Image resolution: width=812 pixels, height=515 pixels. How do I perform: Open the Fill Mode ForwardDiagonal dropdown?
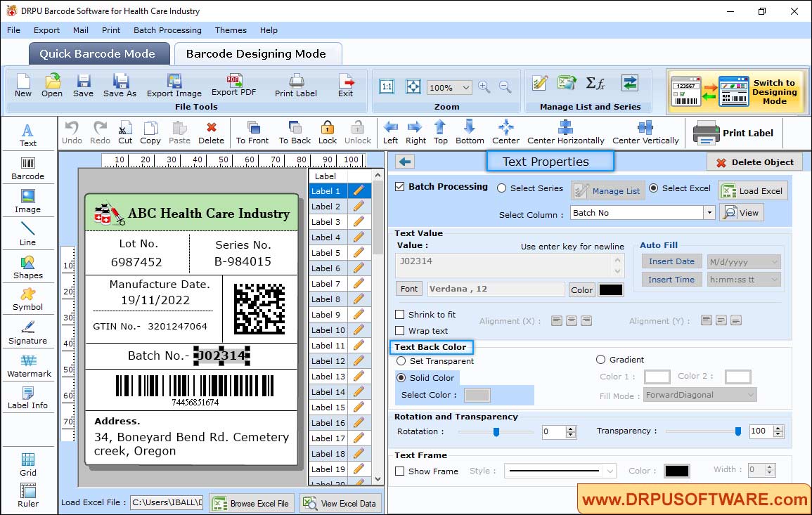[x=700, y=395]
